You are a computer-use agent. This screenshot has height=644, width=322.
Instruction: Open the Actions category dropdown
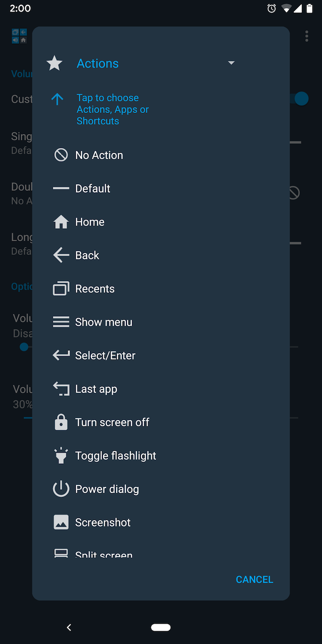pyautogui.click(x=231, y=63)
